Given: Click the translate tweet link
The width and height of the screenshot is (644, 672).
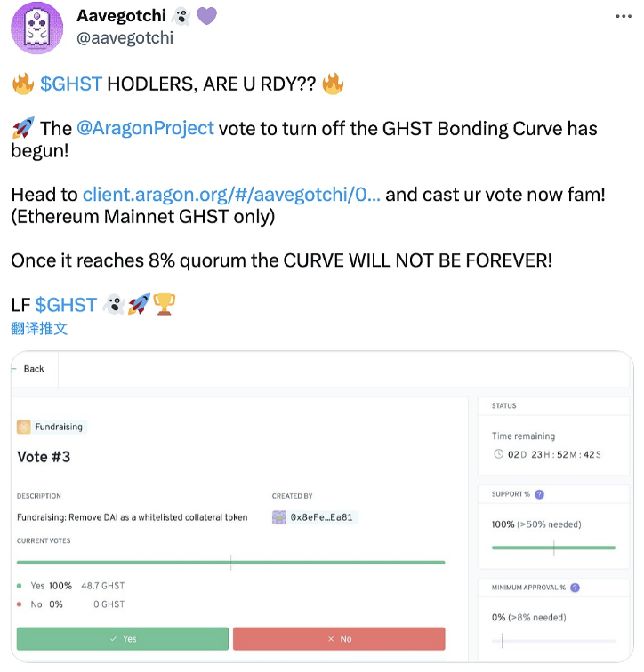Looking at the screenshot, I should coord(39,328).
